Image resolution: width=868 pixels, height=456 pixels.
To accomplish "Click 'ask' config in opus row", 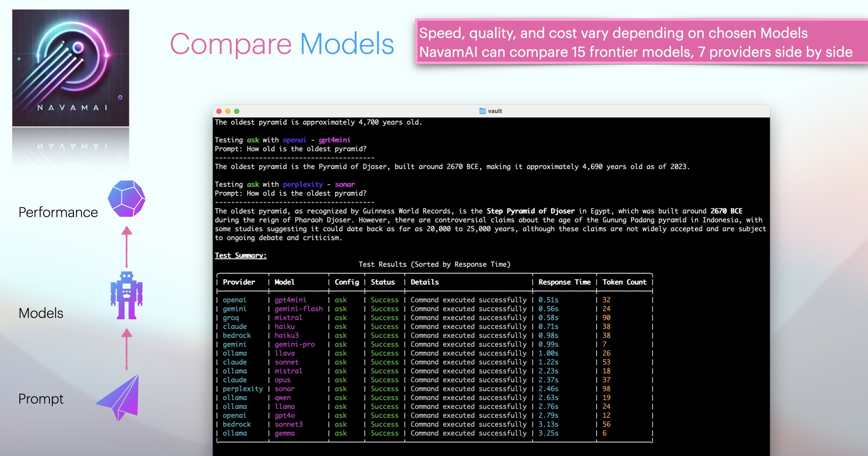I will [341, 380].
